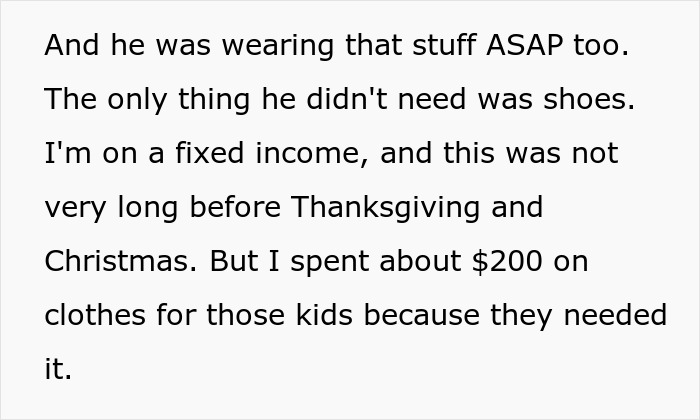Click the "$200" amount
700x420 pixels.
click(x=507, y=261)
